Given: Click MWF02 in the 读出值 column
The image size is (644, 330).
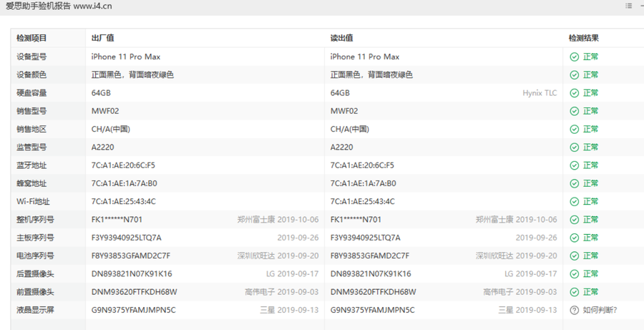Looking at the screenshot, I should pyautogui.click(x=344, y=111).
